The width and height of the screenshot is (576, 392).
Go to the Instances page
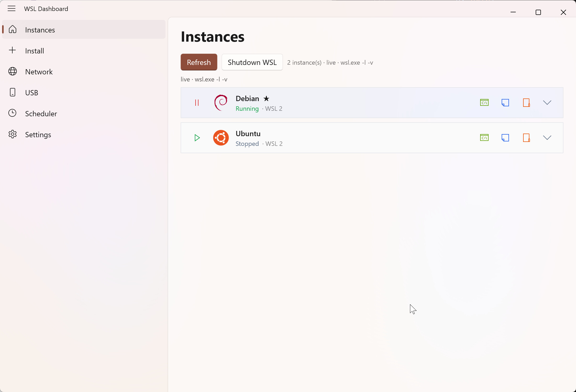click(x=84, y=30)
